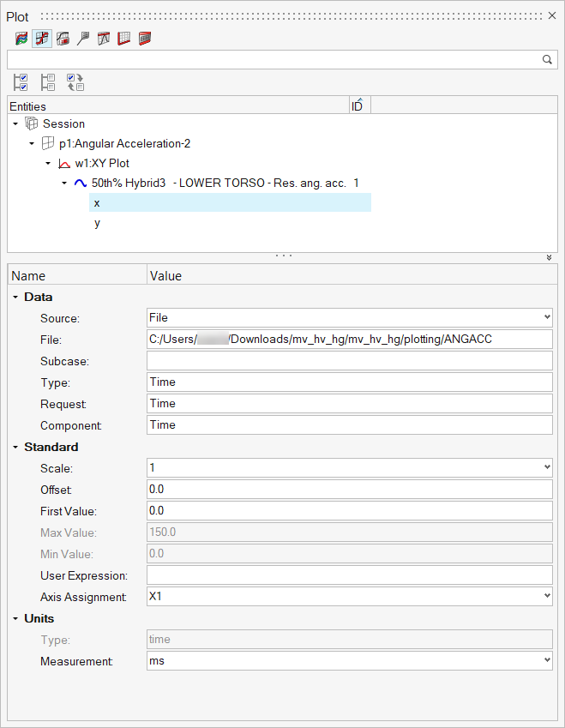The image size is (565, 728).
Task: Open the Measurement dropdown showing ms
Action: pos(350,660)
